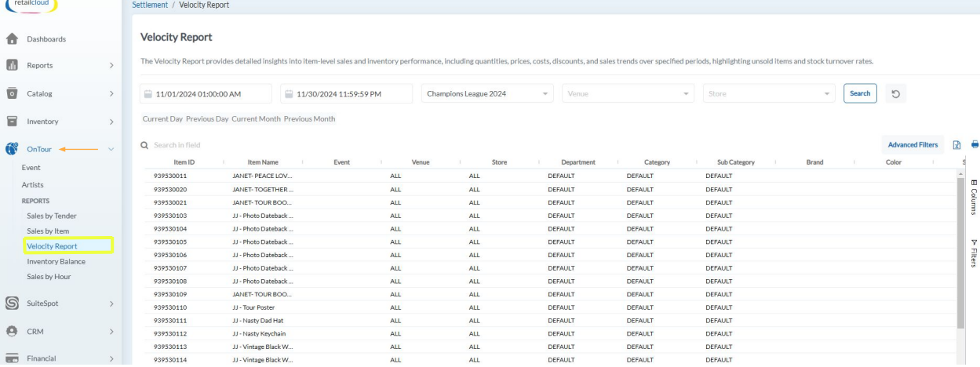The width and height of the screenshot is (980, 367).
Task: Click the start date input field
Action: click(x=206, y=93)
